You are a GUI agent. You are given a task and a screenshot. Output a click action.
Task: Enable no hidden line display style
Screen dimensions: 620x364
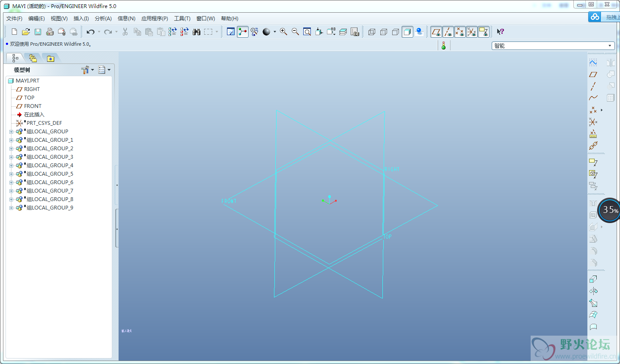396,32
